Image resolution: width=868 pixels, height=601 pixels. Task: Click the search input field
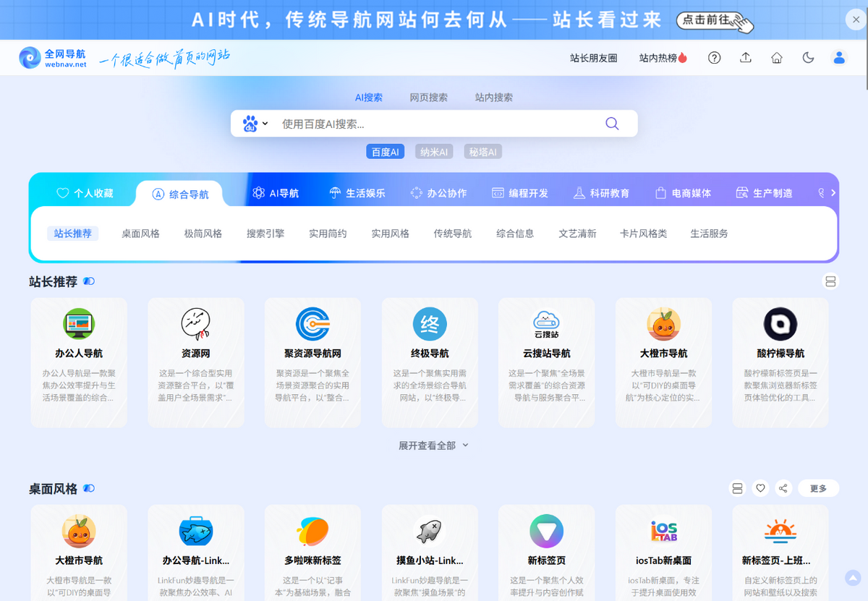[x=434, y=124]
